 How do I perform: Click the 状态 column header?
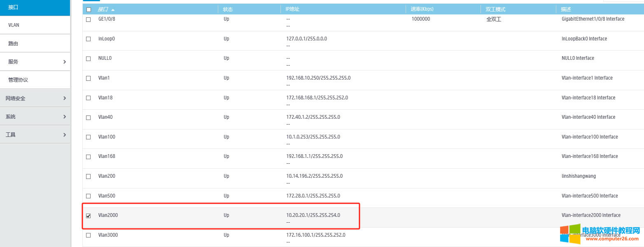click(x=228, y=9)
